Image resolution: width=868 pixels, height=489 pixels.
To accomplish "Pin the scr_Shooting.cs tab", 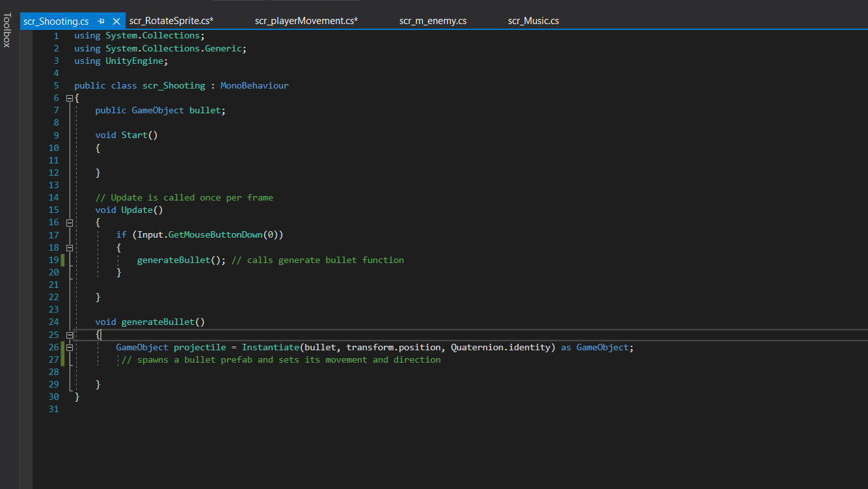I will [101, 21].
